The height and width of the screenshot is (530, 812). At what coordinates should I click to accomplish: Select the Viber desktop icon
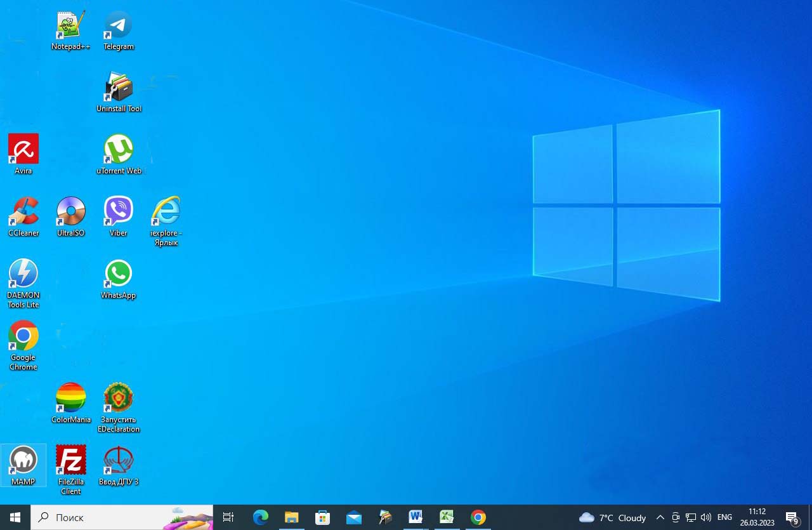(x=119, y=212)
